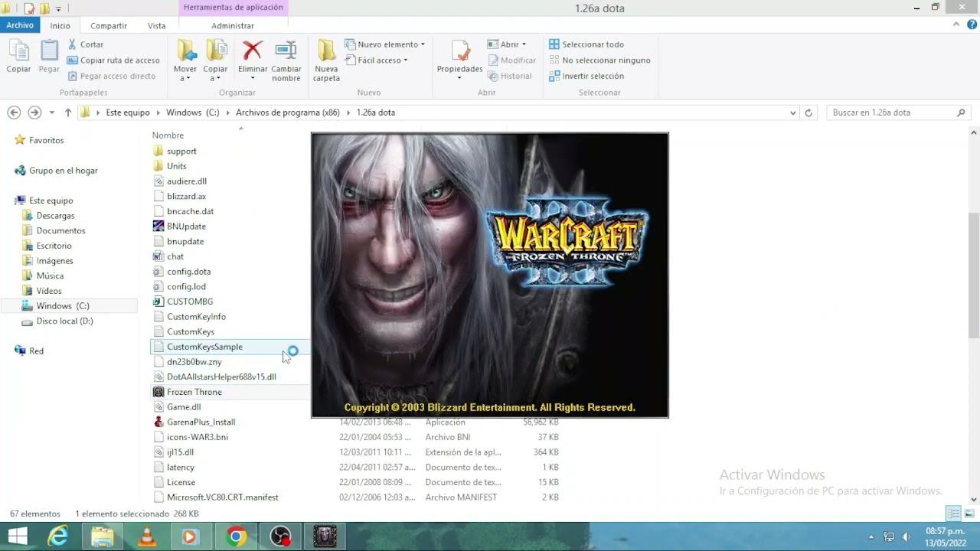
Task: Click the Buscar en 1.26a dota field
Action: (x=897, y=112)
